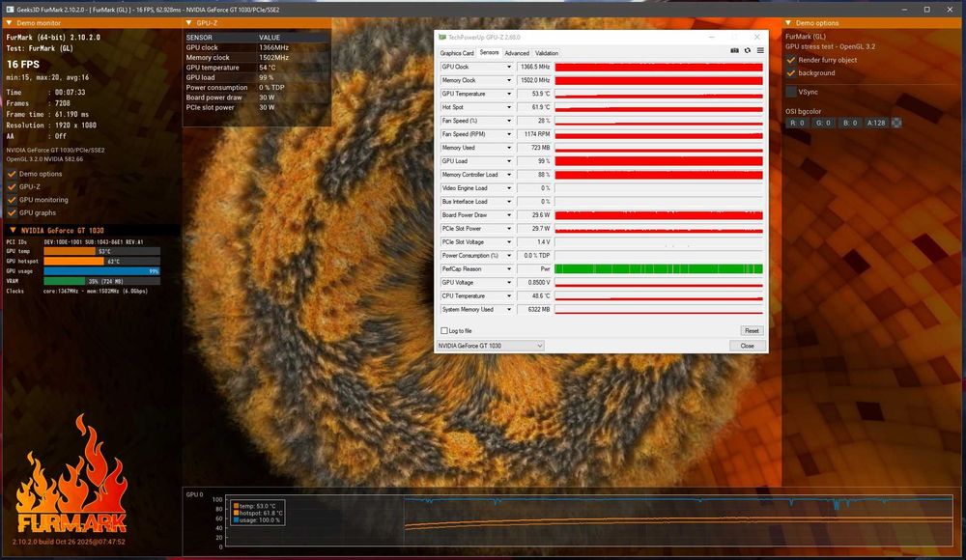The width and height of the screenshot is (966, 560).
Task: Maximize the FurMark window
Action: [926, 10]
